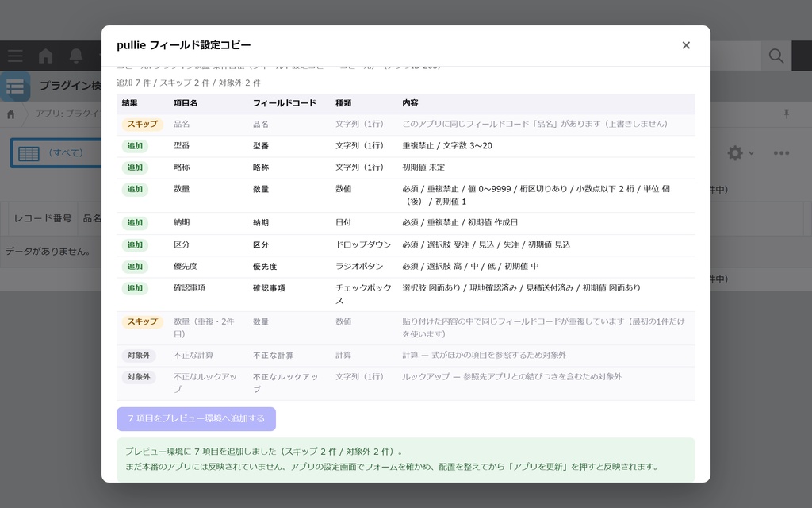Click the 種類 column header

tap(343, 103)
